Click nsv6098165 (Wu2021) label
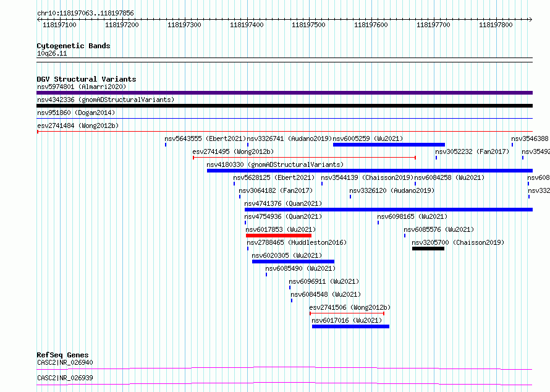The height and width of the screenshot is (392, 550). coord(412,216)
